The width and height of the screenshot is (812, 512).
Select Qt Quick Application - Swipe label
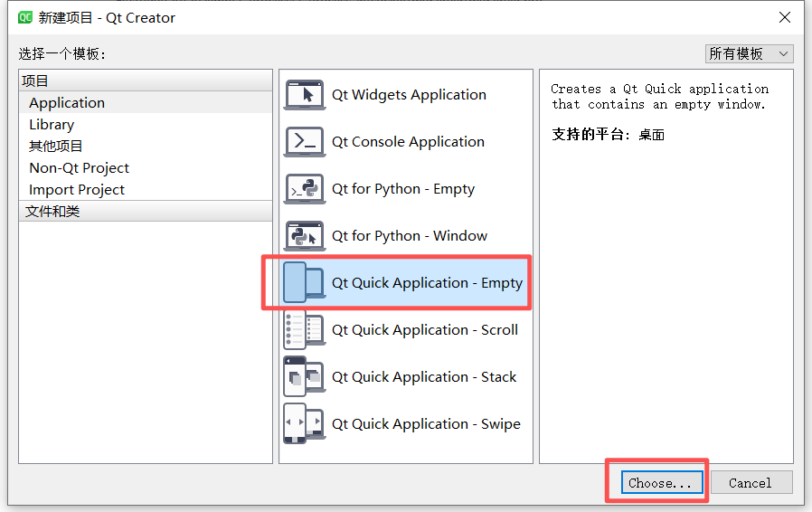click(x=426, y=424)
